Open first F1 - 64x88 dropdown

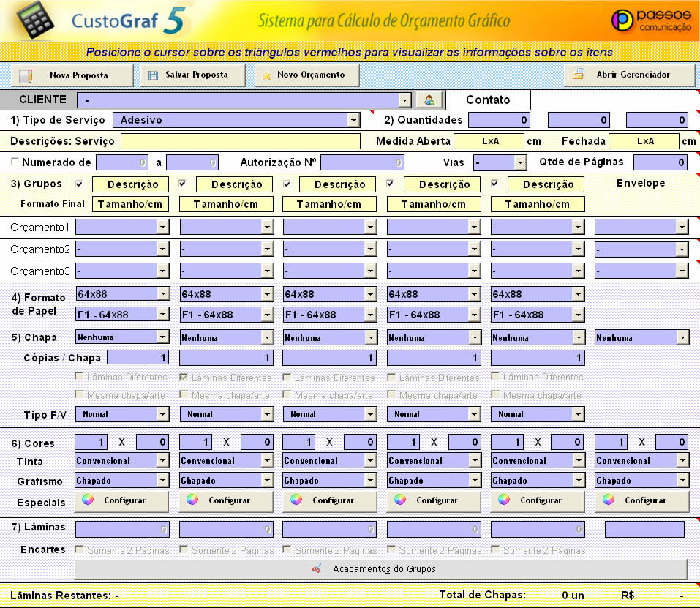(x=163, y=315)
